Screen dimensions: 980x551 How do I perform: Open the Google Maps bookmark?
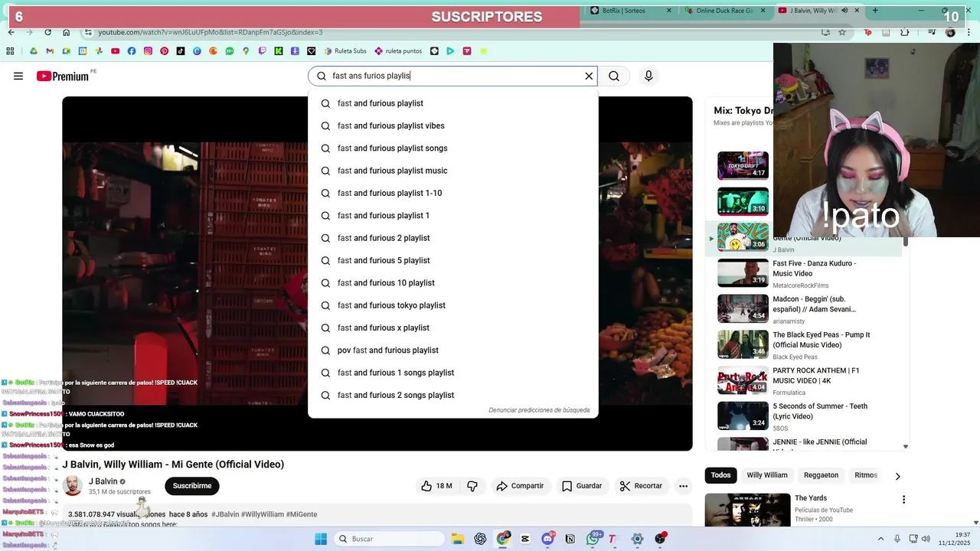(246, 51)
